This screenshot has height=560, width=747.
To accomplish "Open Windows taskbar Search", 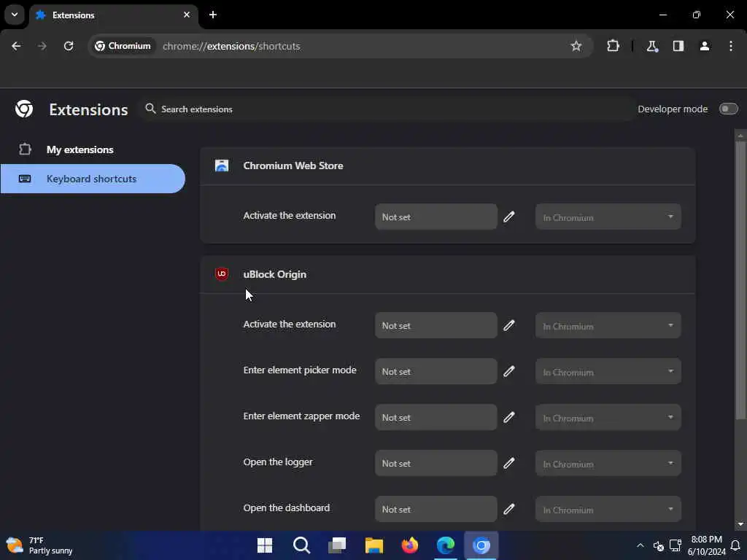I will point(301,545).
